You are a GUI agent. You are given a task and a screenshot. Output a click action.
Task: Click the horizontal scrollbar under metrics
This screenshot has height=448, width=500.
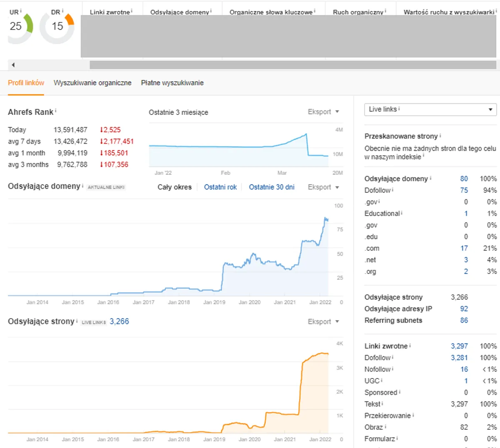[x=292, y=65]
